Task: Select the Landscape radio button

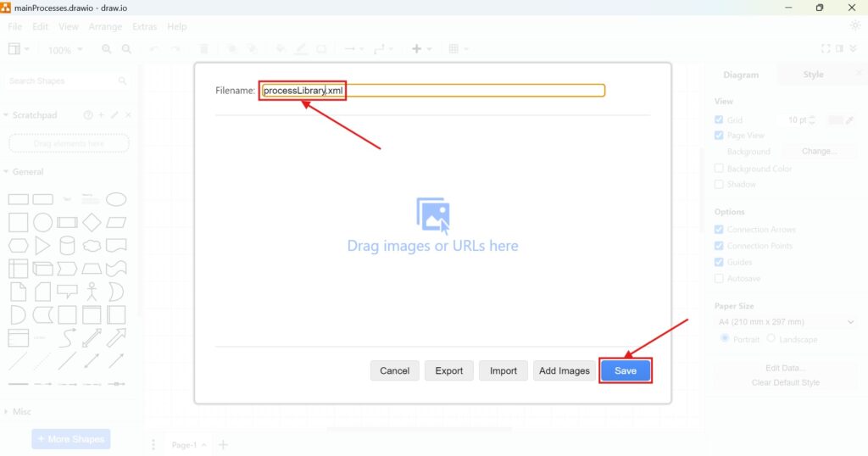Action: tap(771, 339)
